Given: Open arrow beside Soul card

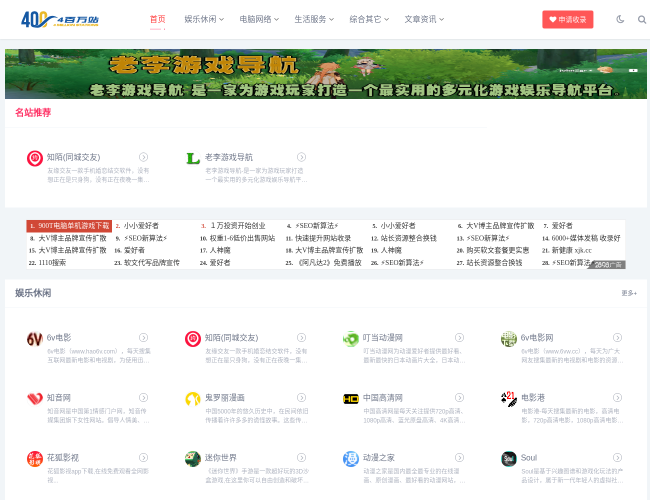Looking at the screenshot, I should 617,457.
